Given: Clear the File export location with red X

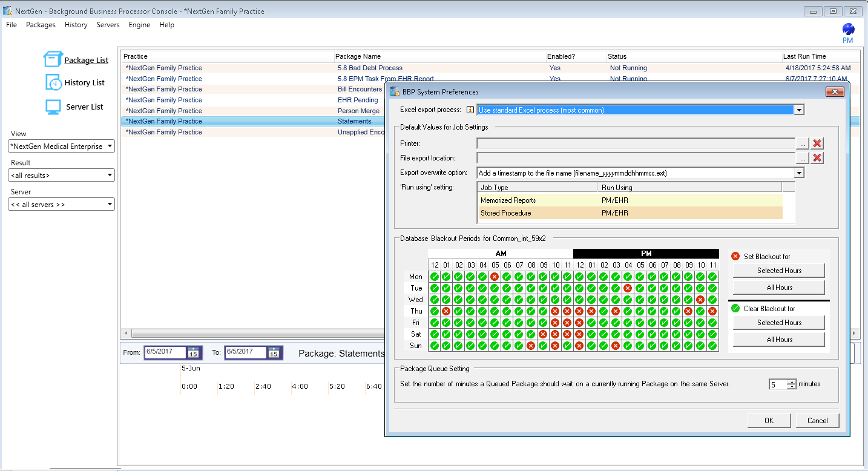Looking at the screenshot, I should (817, 158).
